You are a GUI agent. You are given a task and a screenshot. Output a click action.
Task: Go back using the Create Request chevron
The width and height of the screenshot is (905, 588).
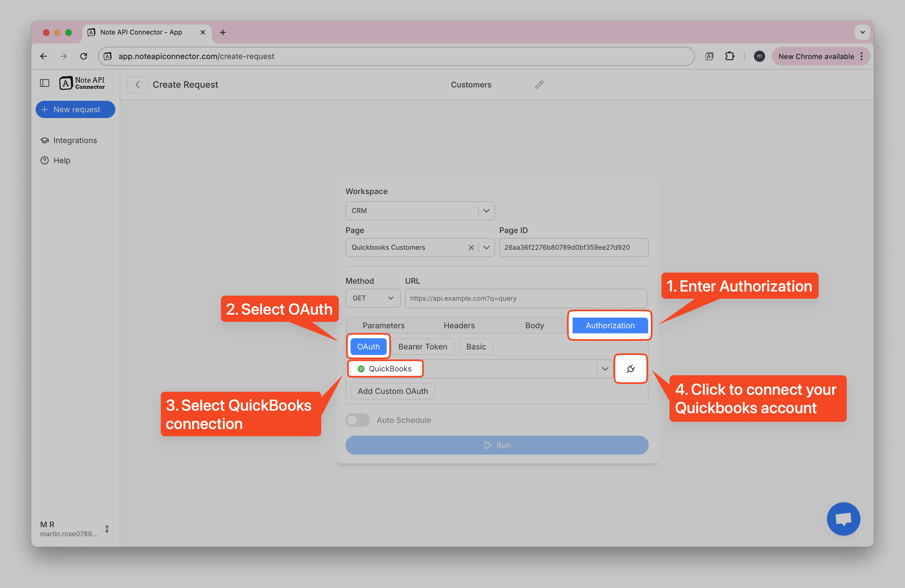point(138,84)
